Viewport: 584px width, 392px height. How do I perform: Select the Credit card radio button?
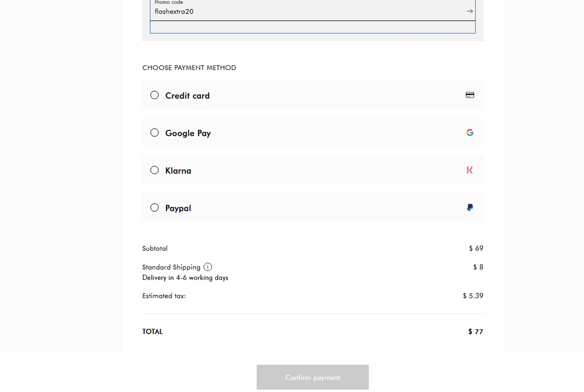[x=155, y=95]
